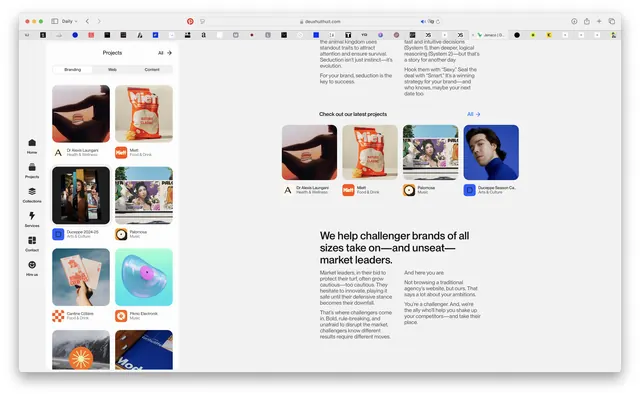640x397 pixels.
Task: Open the Miett card in latest projects
Action: coord(370,152)
